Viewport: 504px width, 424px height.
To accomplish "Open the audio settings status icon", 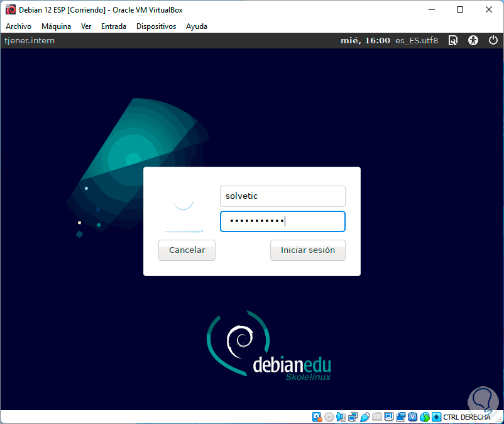I will tap(341, 417).
